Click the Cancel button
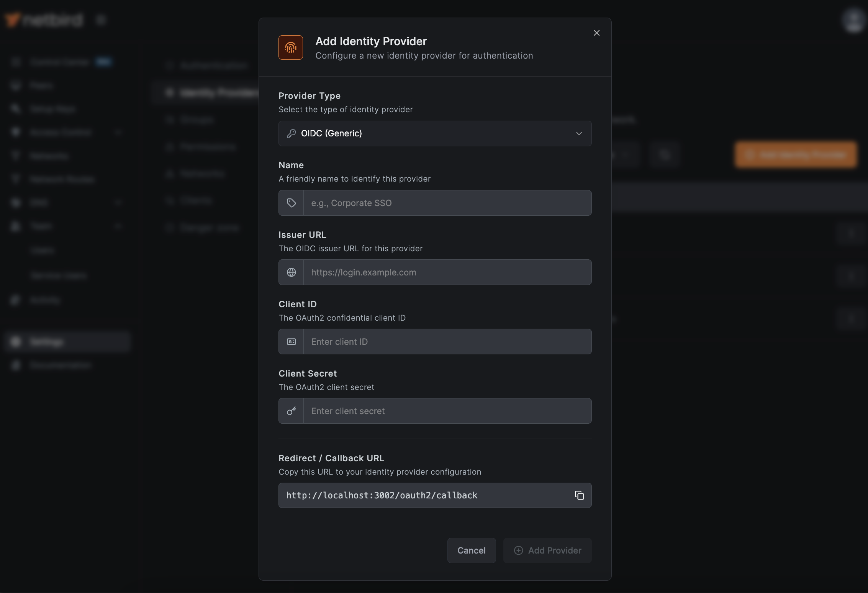 coord(471,550)
